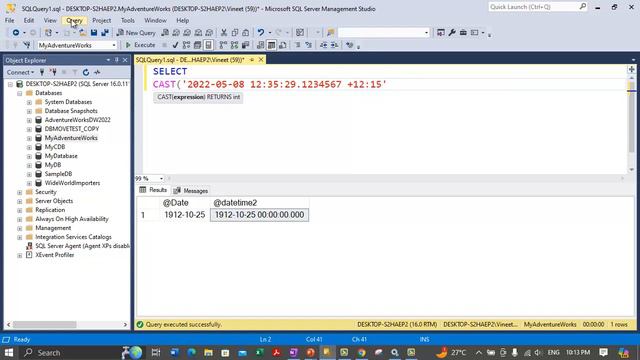Toggle the IntelliSense Enabled icon
640x360 pixels.
[209, 45]
